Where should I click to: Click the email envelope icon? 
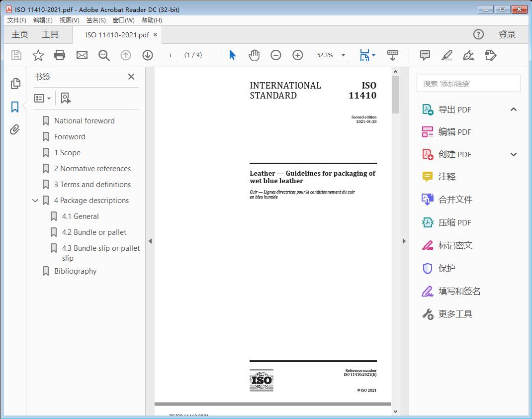tap(82, 55)
